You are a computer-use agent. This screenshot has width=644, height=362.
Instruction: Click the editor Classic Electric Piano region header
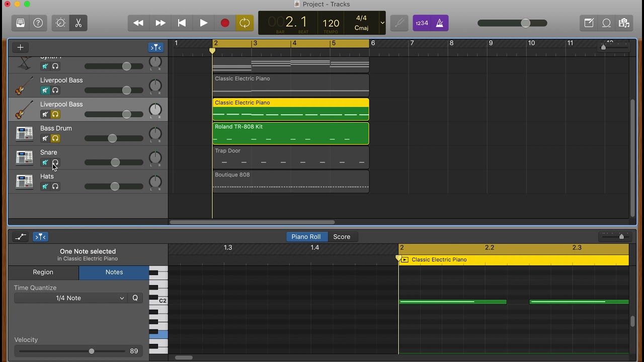point(514,260)
